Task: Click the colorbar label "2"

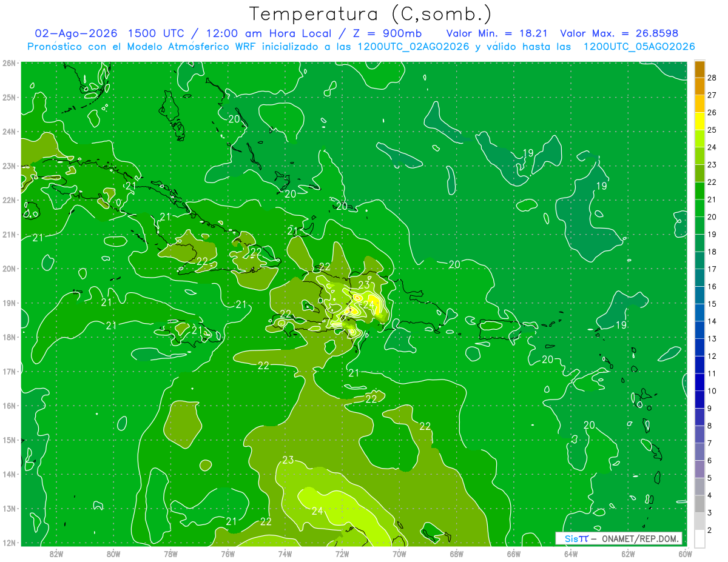Action: (x=710, y=530)
